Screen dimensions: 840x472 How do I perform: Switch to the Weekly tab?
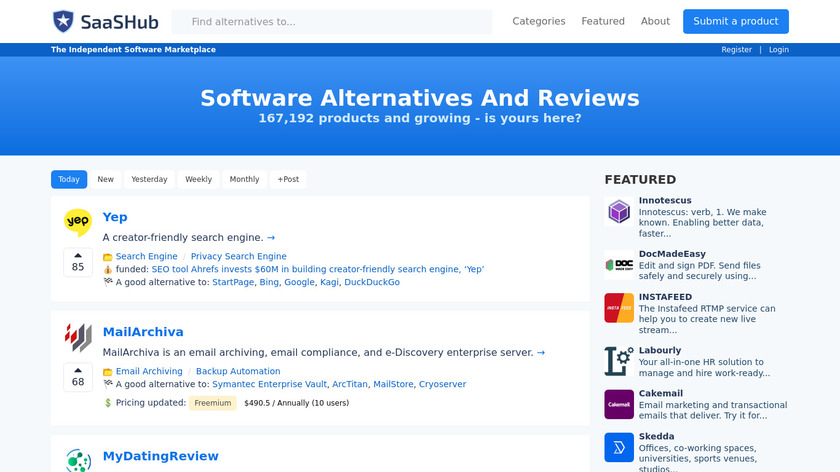[198, 179]
